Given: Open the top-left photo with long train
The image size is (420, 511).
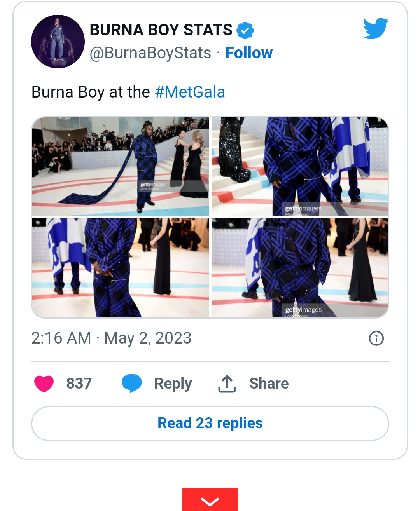Looking at the screenshot, I should click(x=121, y=166).
